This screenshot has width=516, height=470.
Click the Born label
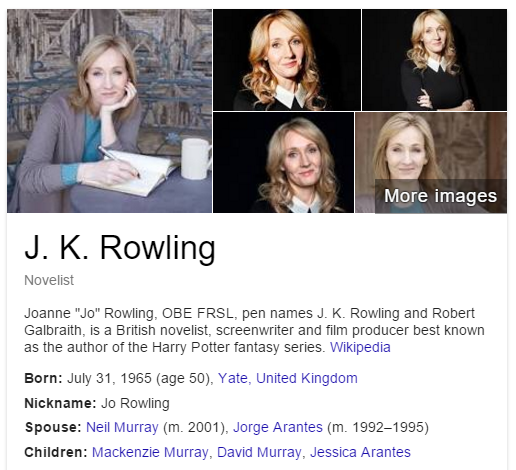[x=43, y=378]
